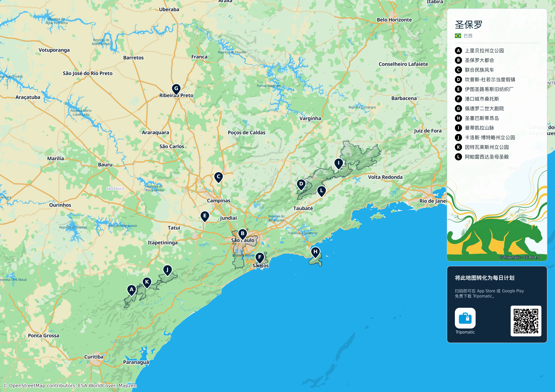Click the 圣保罗 panel title
Image resolution: width=555 pixels, height=392 pixels.
(468, 25)
